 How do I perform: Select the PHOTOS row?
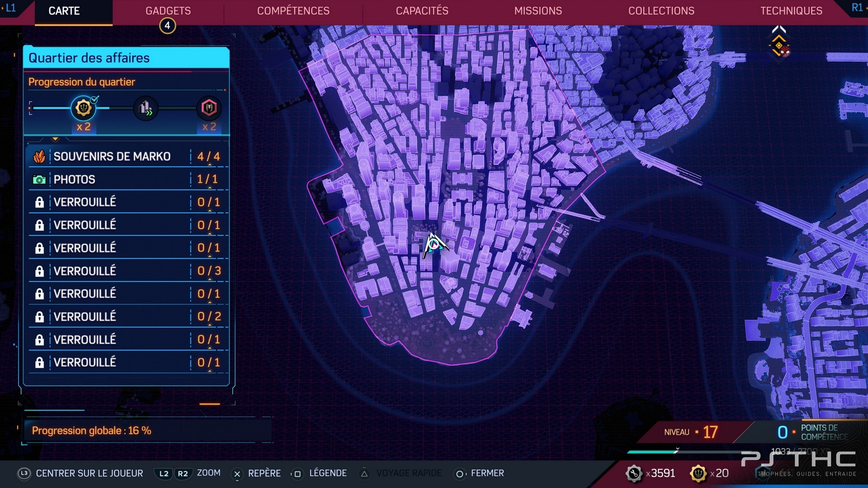128,179
